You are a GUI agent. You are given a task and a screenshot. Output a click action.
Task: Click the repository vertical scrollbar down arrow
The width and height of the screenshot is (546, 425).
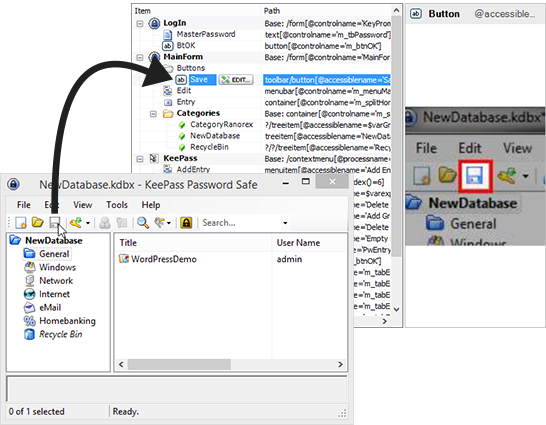[x=396, y=309]
